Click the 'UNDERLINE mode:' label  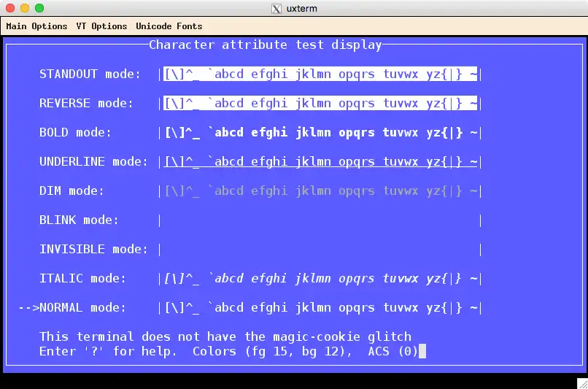point(94,162)
